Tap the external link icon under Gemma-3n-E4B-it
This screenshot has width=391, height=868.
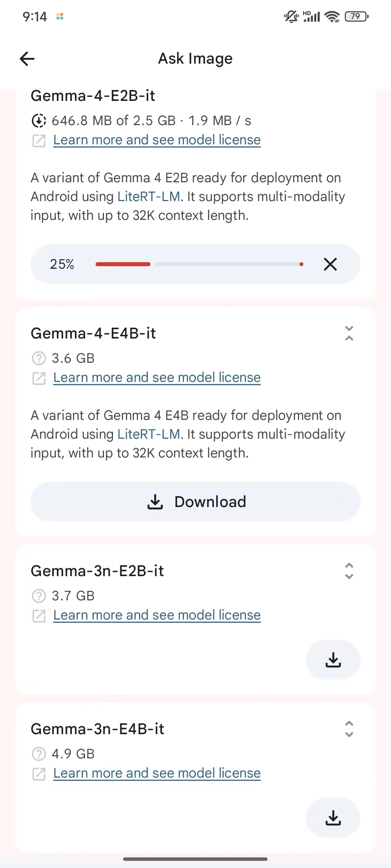point(39,774)
